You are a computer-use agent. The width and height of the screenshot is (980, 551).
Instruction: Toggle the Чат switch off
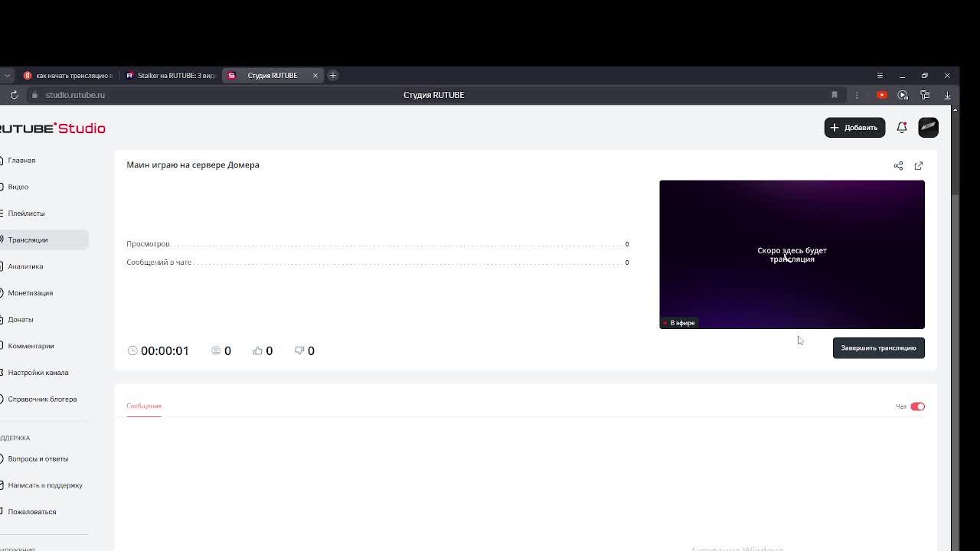pos(917,406)
